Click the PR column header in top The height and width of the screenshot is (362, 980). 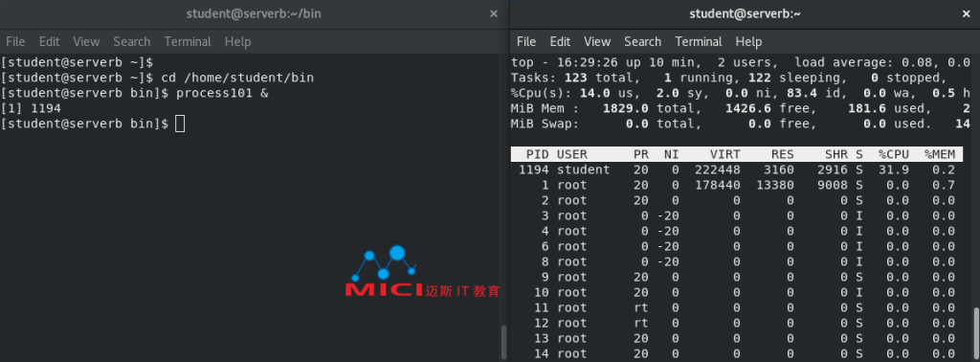click(x=641, y=154)
